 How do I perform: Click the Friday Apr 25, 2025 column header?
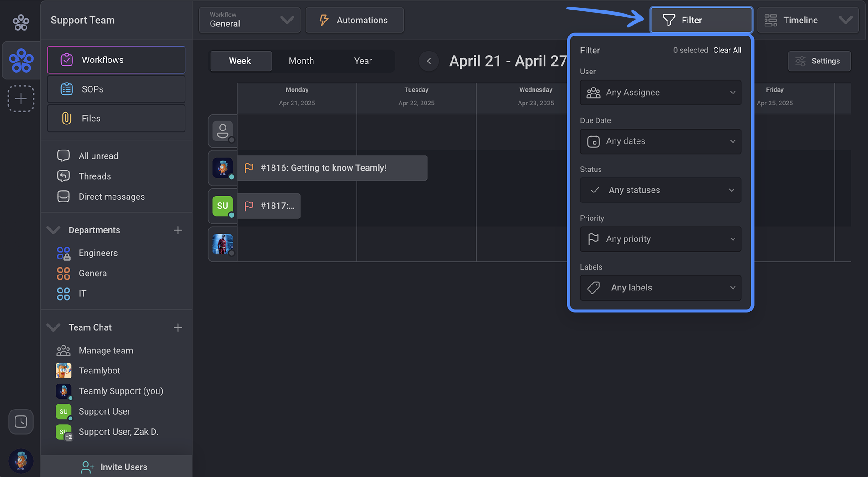[794, 99]
